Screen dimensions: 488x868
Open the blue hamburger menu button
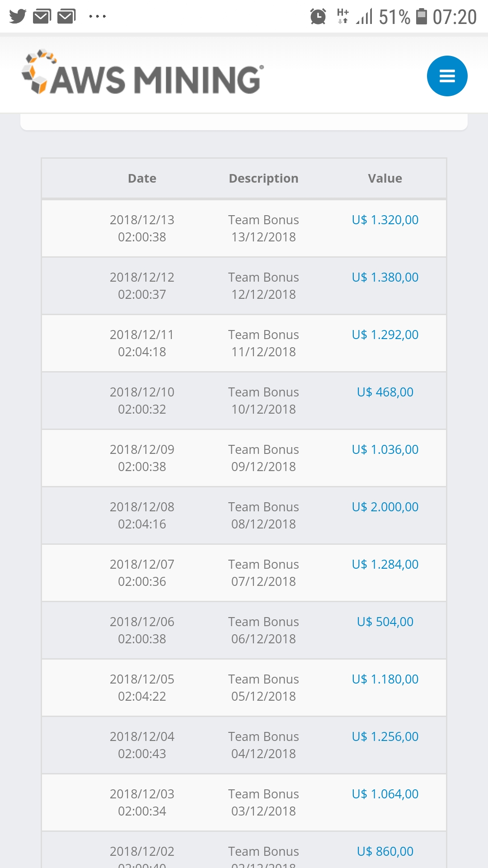coord(447,76)
